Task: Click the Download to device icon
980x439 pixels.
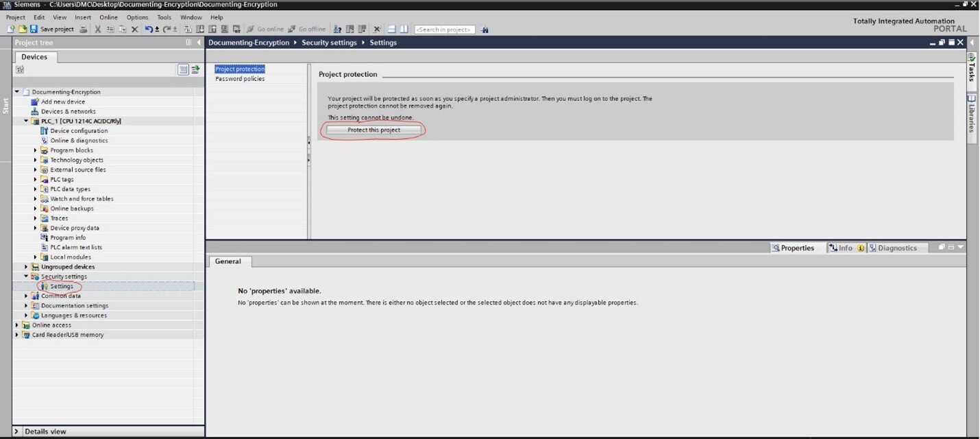Action: (200, 29)
